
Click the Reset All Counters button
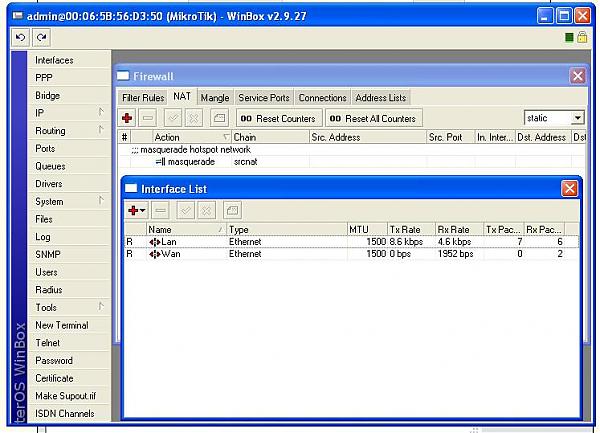tap(373, 118)
